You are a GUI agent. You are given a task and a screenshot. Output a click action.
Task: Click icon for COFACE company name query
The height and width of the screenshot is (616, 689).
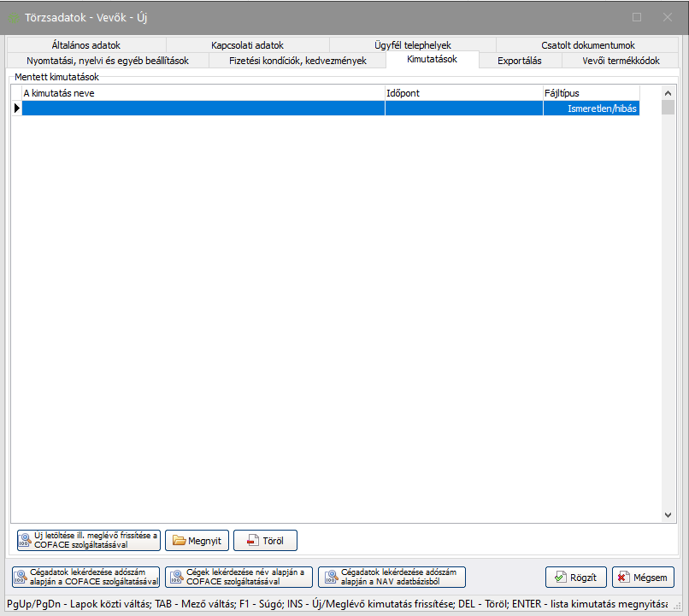[175, 578]
